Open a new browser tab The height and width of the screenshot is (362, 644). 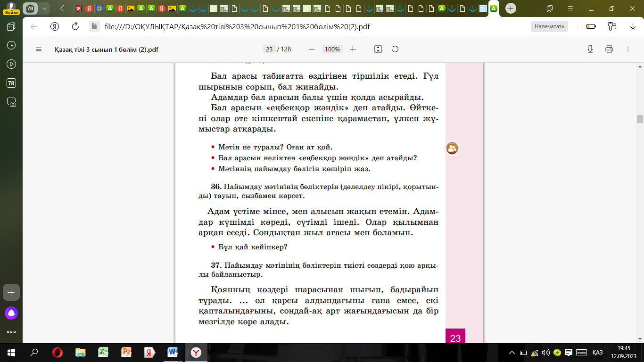tap(511, 8)
